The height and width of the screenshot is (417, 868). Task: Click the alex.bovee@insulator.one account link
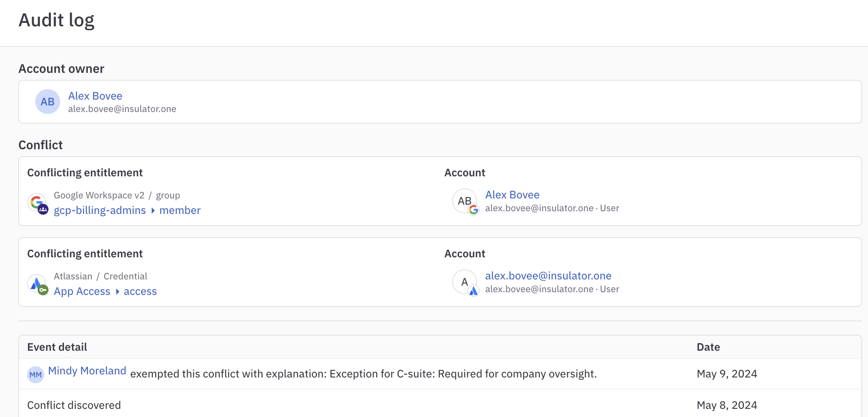[x=548, y=276]
